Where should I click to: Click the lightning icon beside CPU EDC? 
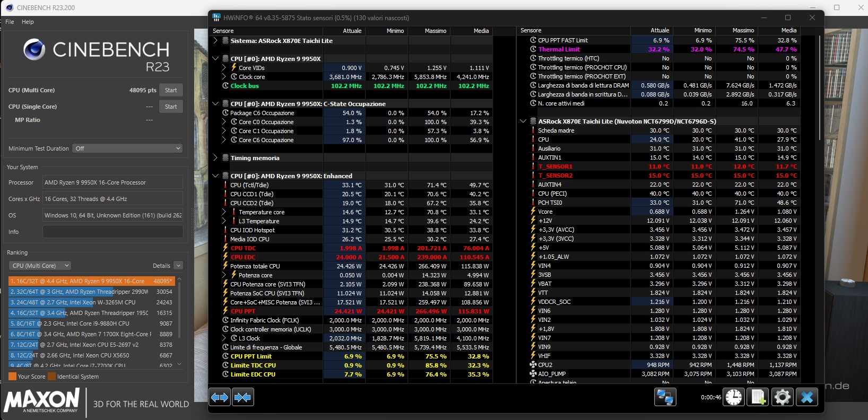(x=225, y=257)
